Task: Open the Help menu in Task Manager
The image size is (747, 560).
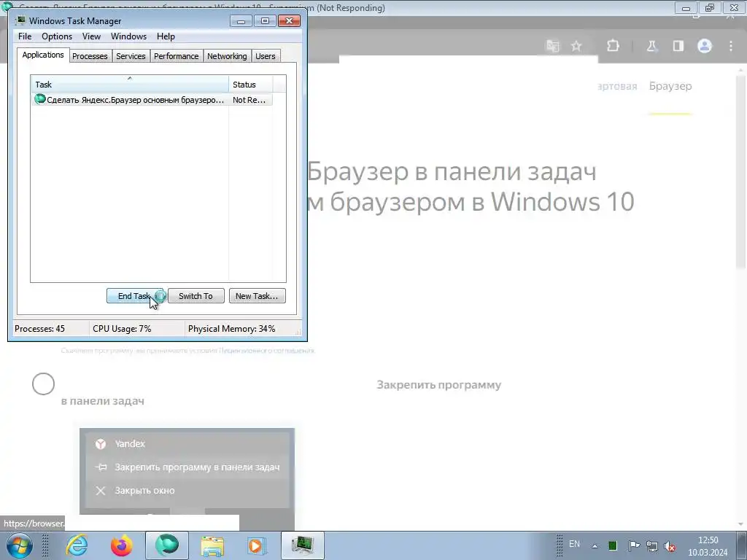Action: (166, 36)
